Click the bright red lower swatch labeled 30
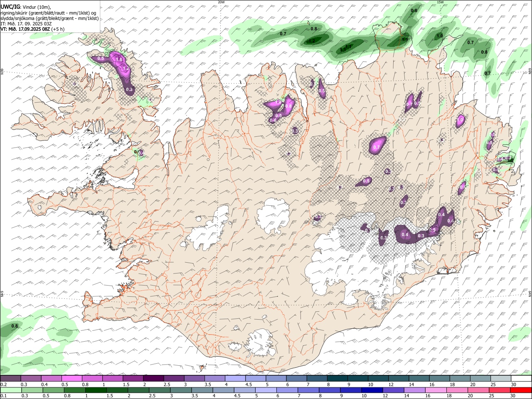This screenshot has width=532, height=399. click(520, 390)
